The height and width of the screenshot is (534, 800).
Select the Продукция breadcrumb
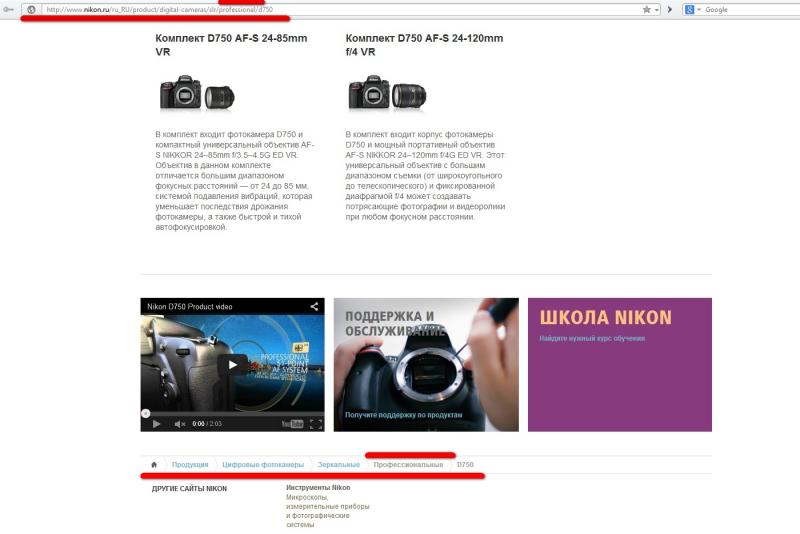(x=190, y=465)
